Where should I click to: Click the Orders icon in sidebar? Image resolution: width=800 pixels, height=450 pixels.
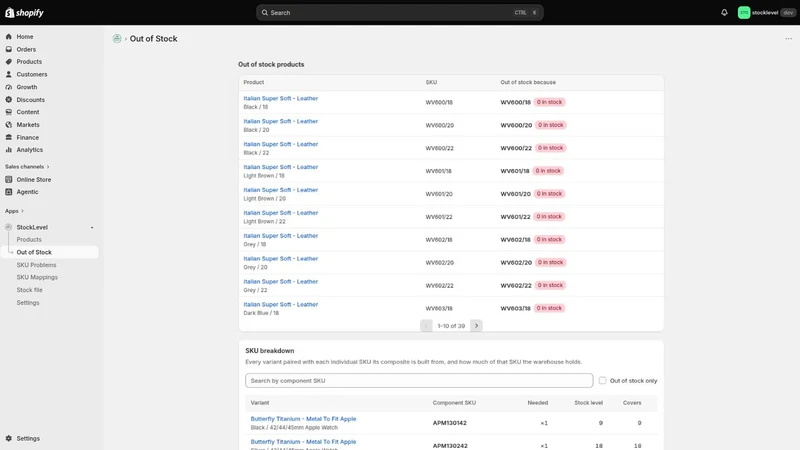9,49
